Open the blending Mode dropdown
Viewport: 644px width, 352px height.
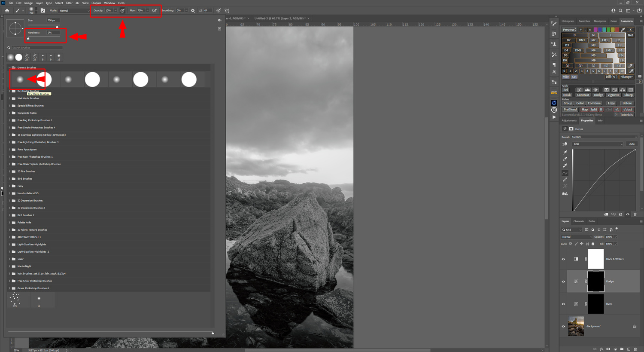click(74, 10)
